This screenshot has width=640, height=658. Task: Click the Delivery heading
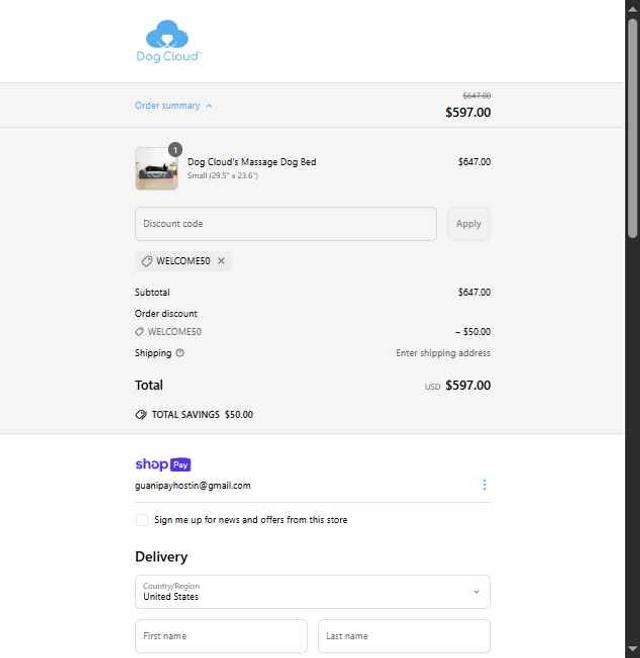pyautogui.click(x=162, y=557)
